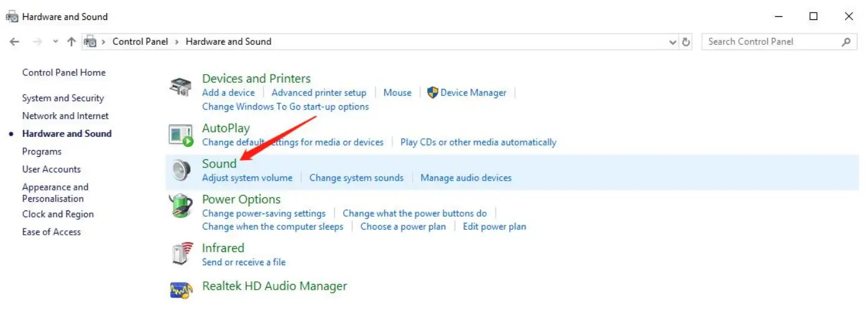Click the search magnifier icon
This screenshot has width=868, height=325.
coord(846,42)
